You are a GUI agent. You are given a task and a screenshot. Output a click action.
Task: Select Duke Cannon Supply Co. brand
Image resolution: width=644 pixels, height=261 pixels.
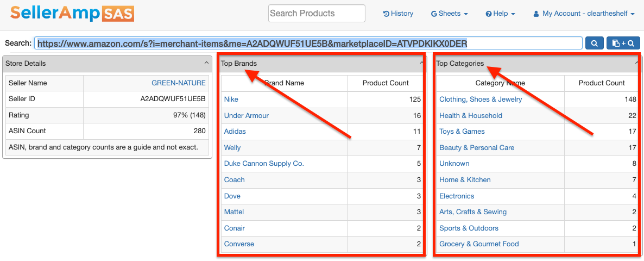(264, 164)
